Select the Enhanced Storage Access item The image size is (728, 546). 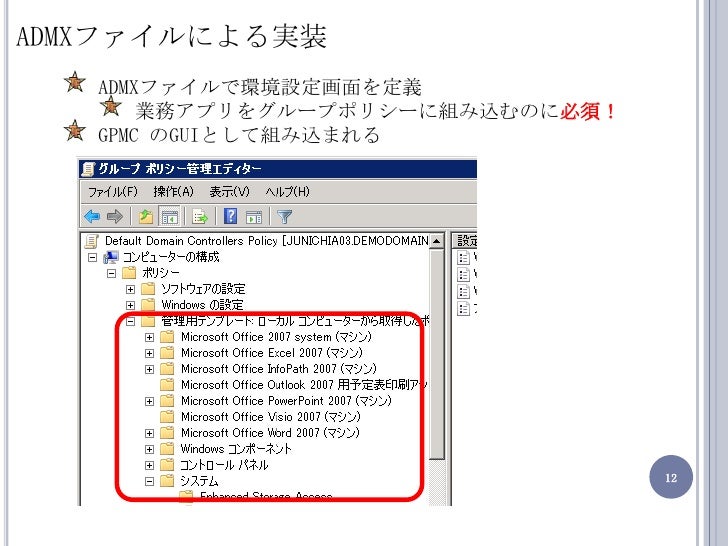[266, 497]
